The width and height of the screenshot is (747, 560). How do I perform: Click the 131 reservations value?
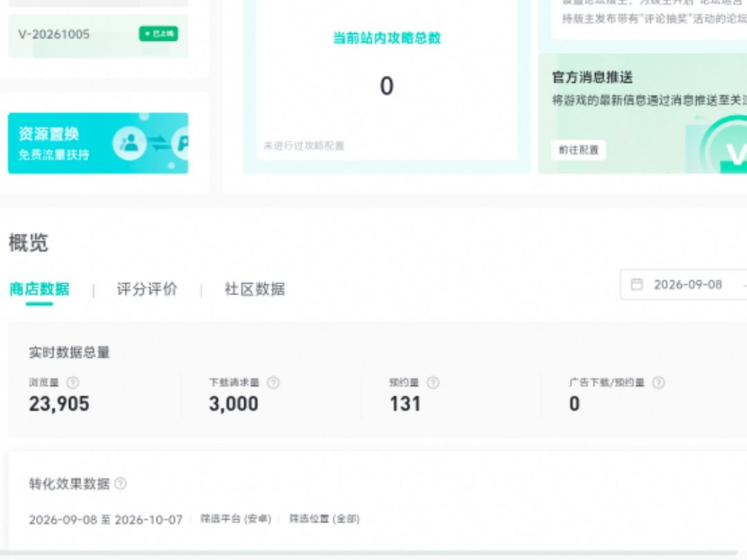click(x=405, y=404)
